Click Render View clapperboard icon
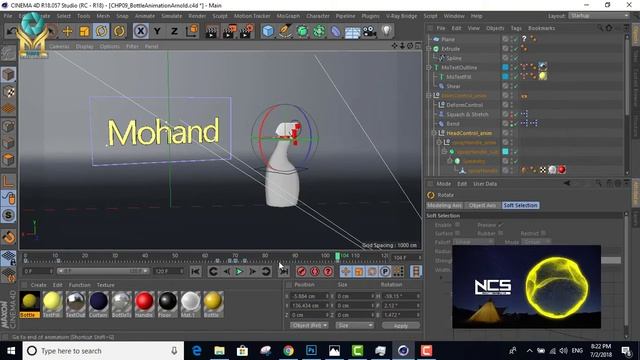640x360 pixels. click(212, 31)
